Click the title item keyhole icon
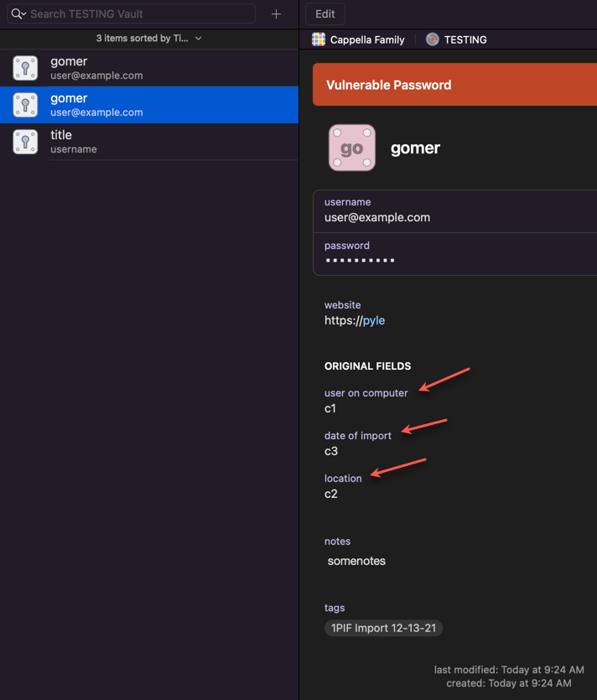597x700 pixels. (x=25, y=142)
